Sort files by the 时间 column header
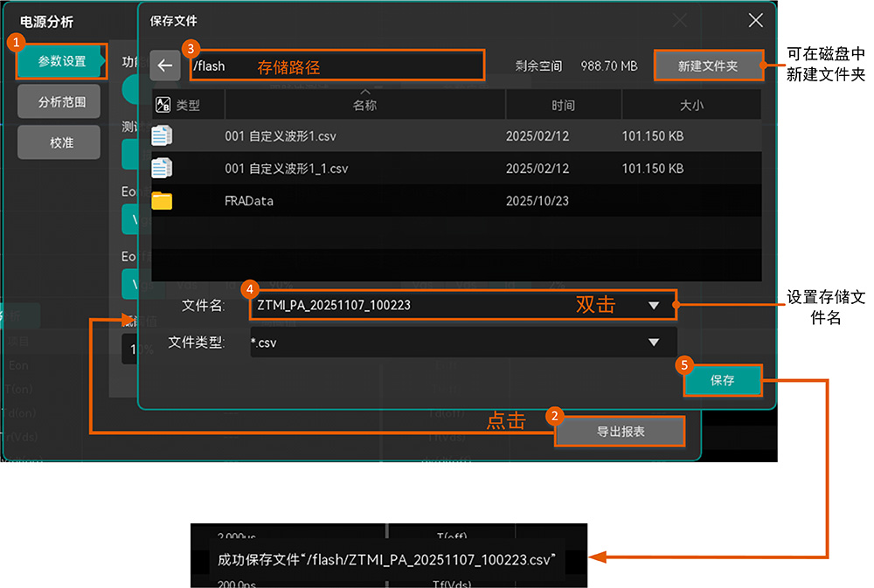 (563, 105)
